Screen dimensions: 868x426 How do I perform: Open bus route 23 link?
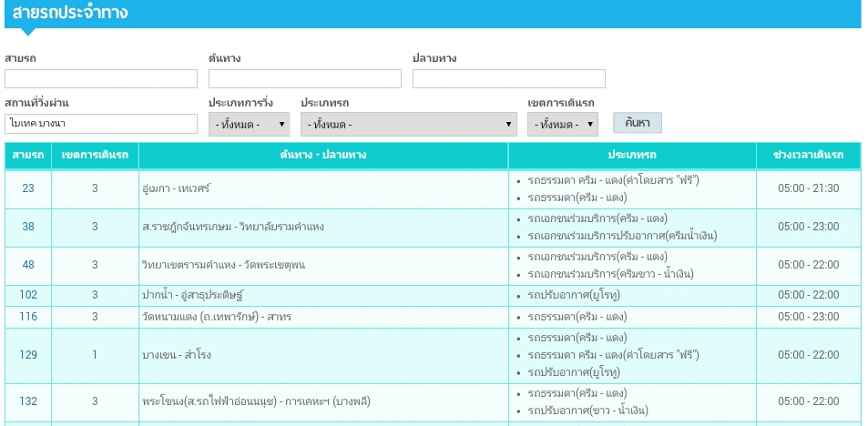[x=28, y=188]
